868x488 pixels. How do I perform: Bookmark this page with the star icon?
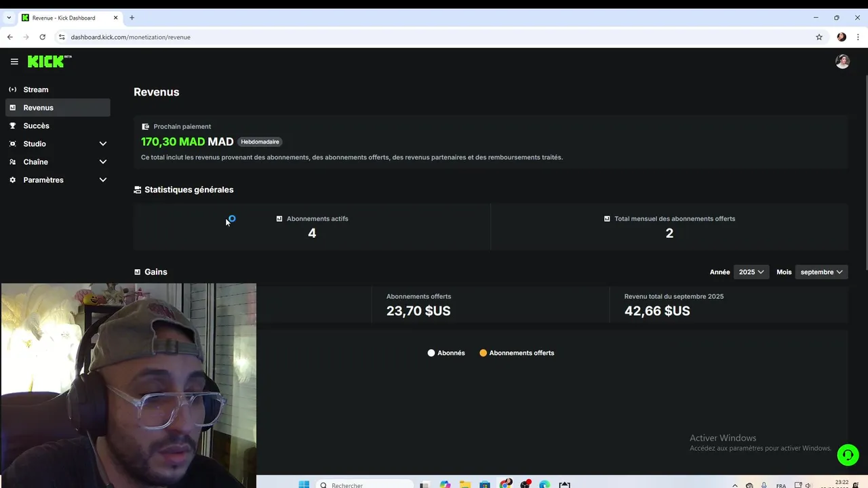coord(819,37)
